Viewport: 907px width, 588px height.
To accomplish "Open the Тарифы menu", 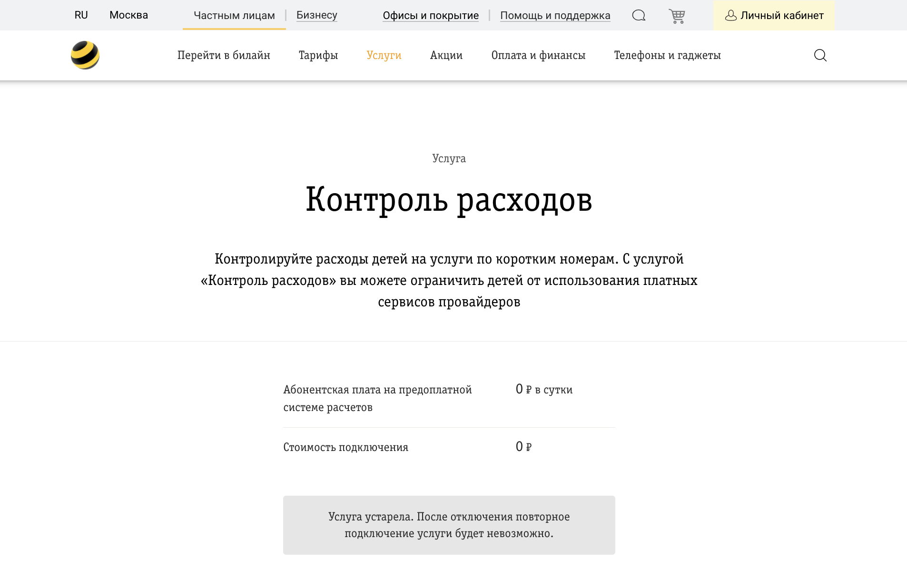I will (x=318, y=55).
